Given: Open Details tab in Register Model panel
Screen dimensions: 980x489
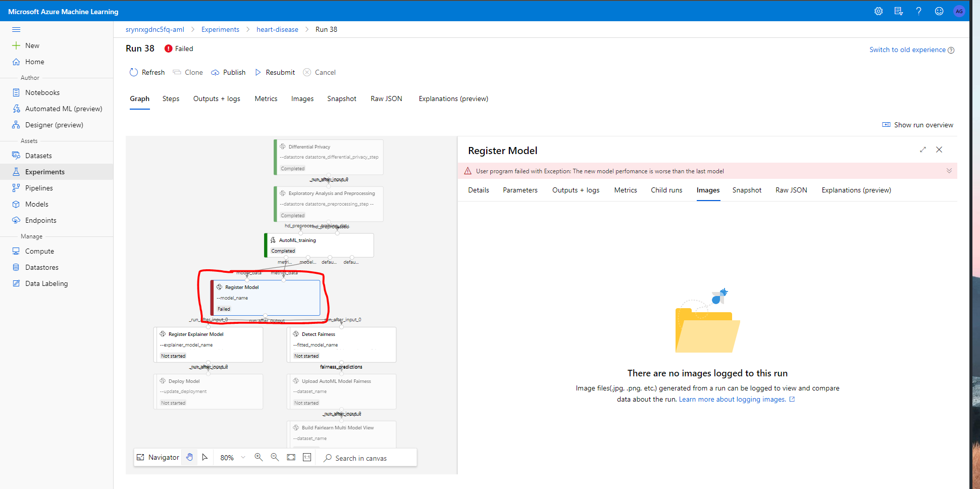Looking at the screenshot, I should [479, 190].
